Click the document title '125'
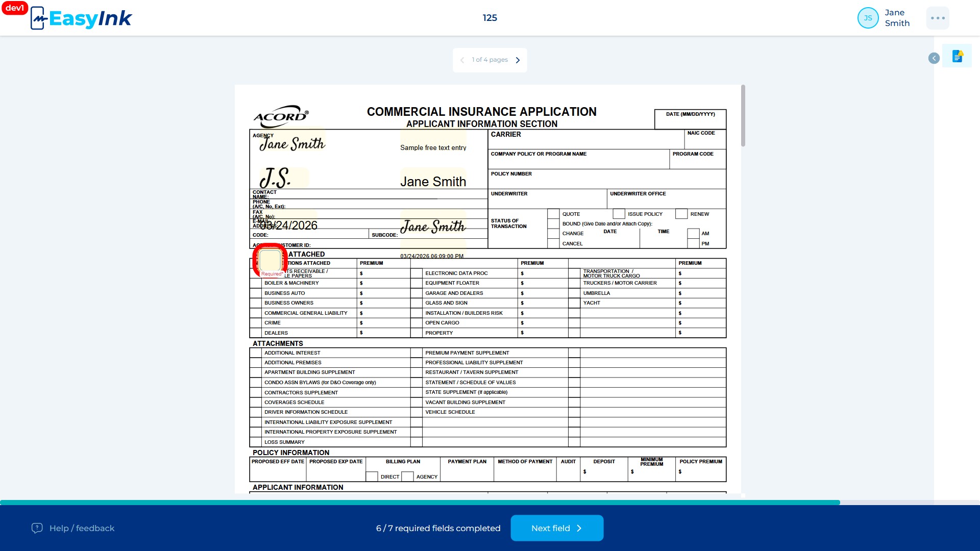This screenshot has height=551, width=980. (x=490, y=18)
